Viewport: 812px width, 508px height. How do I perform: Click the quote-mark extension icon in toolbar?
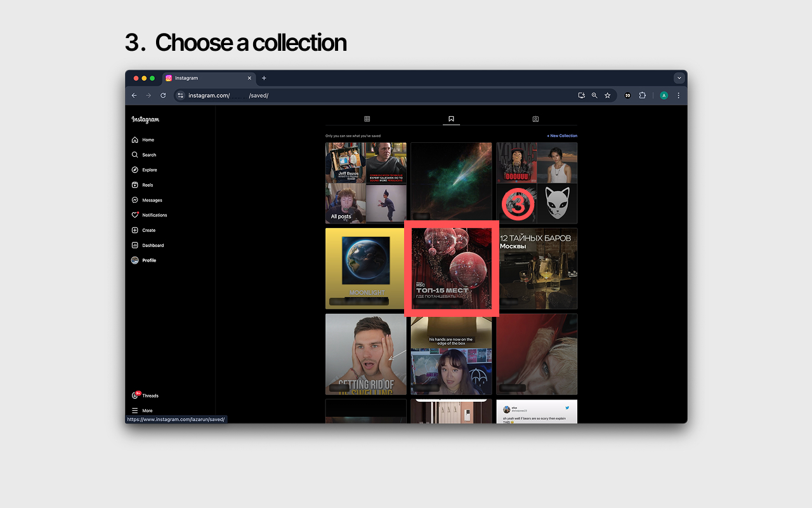tap(627, 95)
